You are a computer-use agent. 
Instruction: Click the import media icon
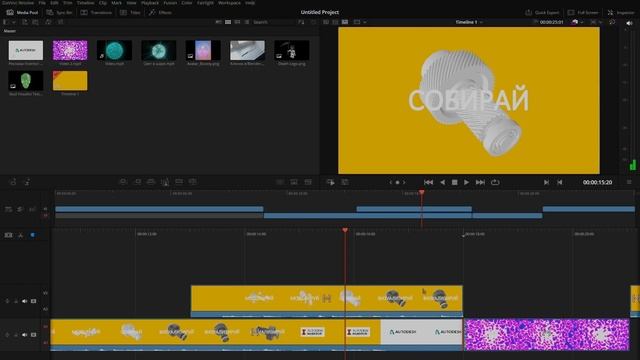pyautogui.click(x=25, y=22)
